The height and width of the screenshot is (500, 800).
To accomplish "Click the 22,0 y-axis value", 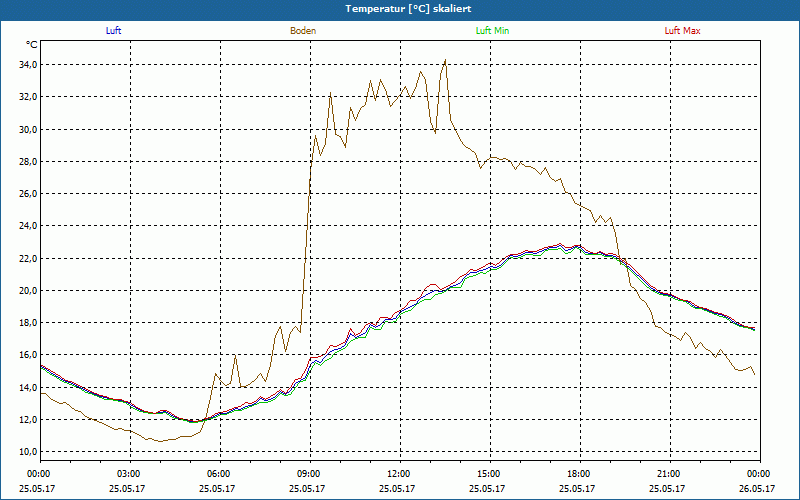I will [x=28, y=259].
